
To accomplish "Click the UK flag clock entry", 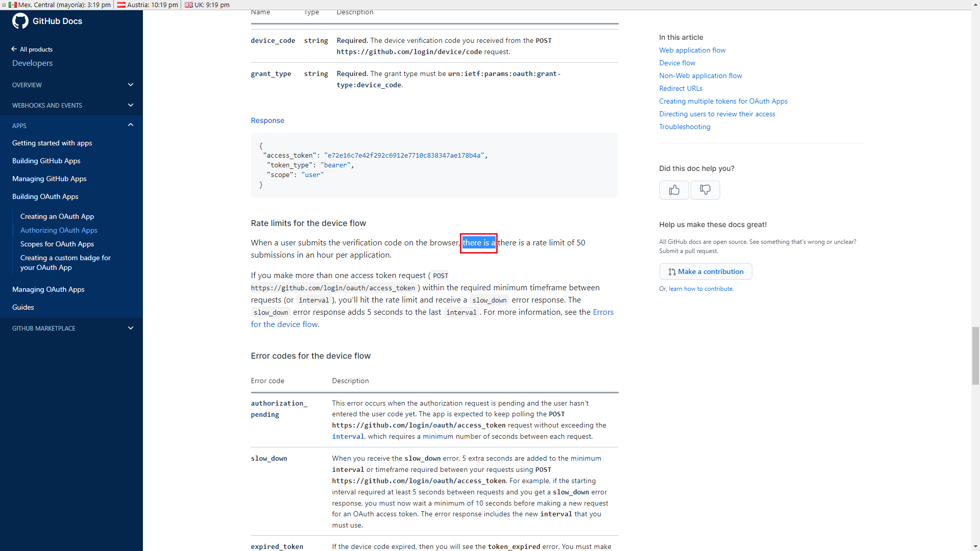I will [207, 5].
